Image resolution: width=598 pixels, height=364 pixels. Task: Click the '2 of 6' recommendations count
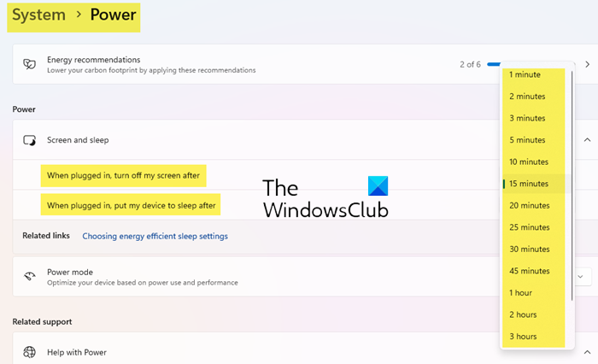[470, 64]
